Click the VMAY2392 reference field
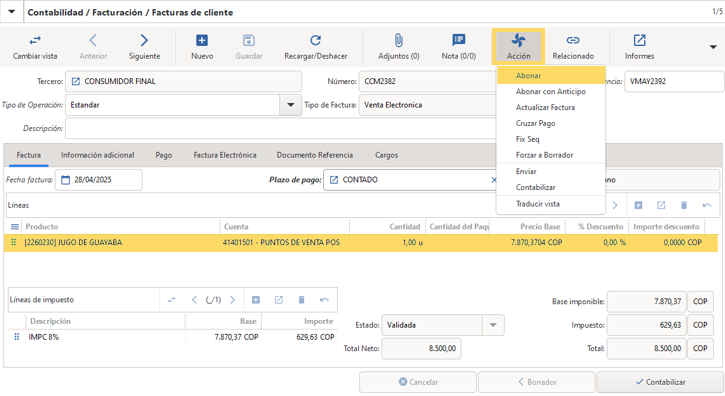Screen dimensions: 725x396 click(674, 81)
